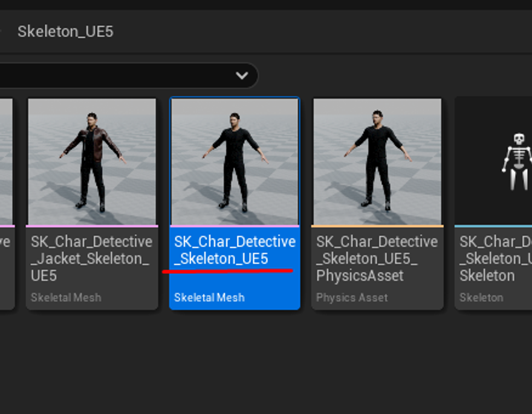
Task: Select the PhysicsAsset preview thumbnail
Action: [x=377, y=161]
